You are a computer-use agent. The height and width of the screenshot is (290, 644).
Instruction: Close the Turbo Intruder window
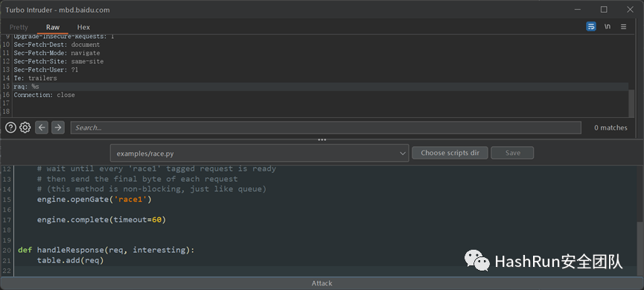click(630, 10)
